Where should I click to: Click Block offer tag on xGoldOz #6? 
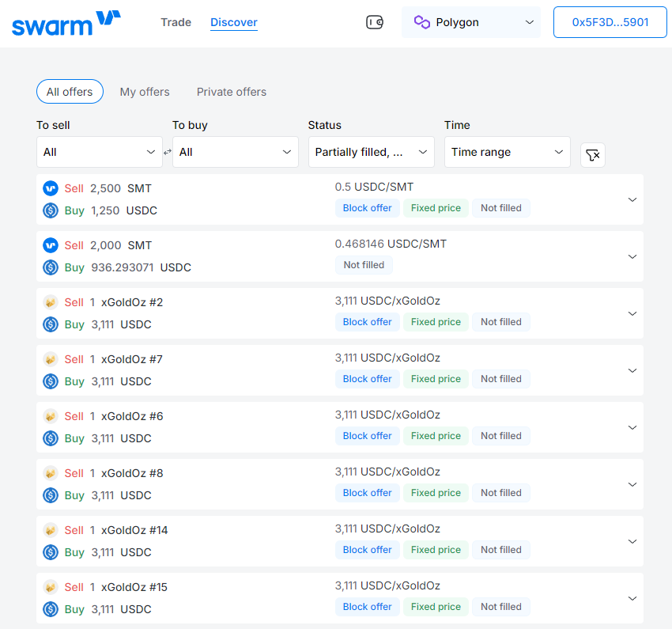tap(368, 436)
